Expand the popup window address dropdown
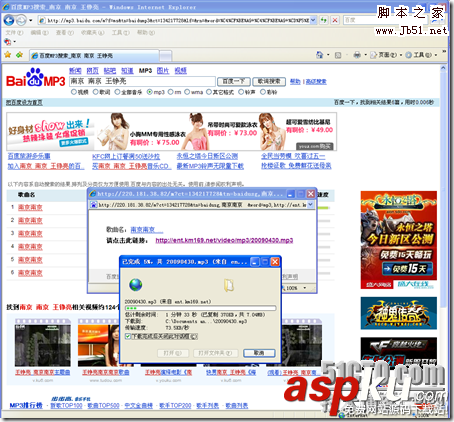Viewport: 454px width, 422px height. [x=310, y=205]
